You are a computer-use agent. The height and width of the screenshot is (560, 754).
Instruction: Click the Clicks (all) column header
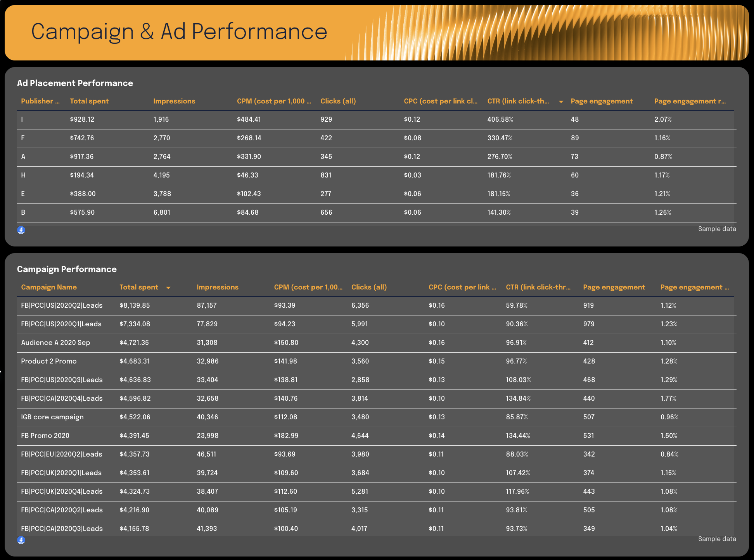click(x=338, y=101)
